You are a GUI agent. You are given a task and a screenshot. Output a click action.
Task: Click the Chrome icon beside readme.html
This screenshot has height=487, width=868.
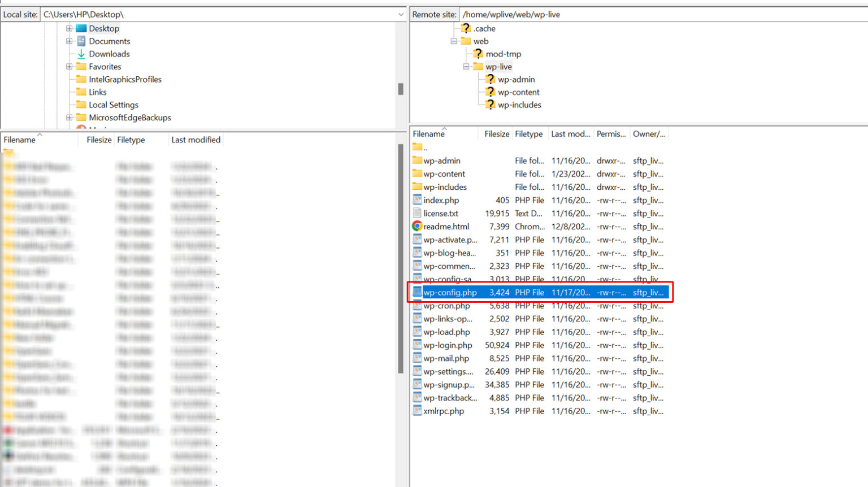[x=417, y=227]
